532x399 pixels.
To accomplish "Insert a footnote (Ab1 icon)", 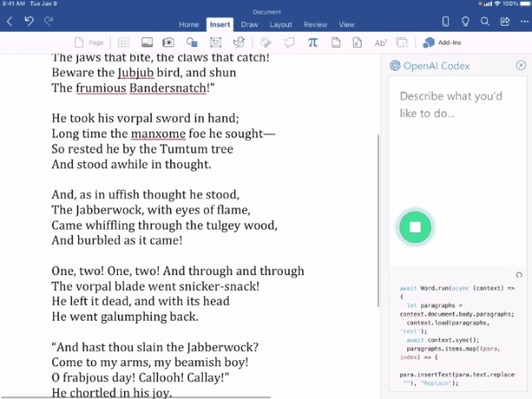I will pyautogui.click(x=380, y=43).
